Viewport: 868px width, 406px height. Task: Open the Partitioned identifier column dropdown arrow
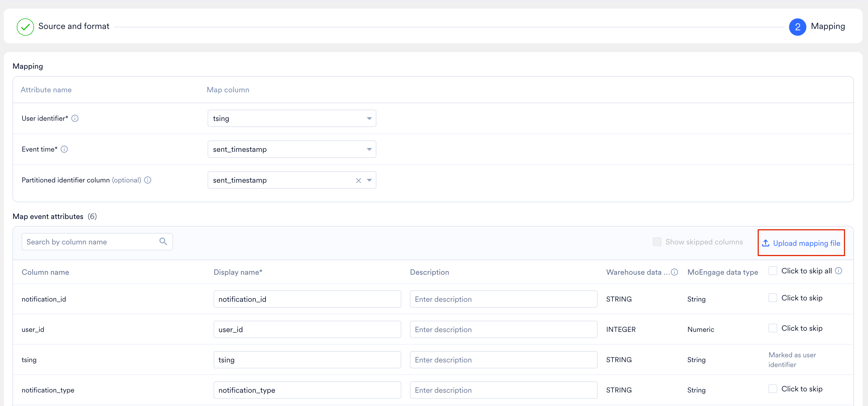point(369,181)
